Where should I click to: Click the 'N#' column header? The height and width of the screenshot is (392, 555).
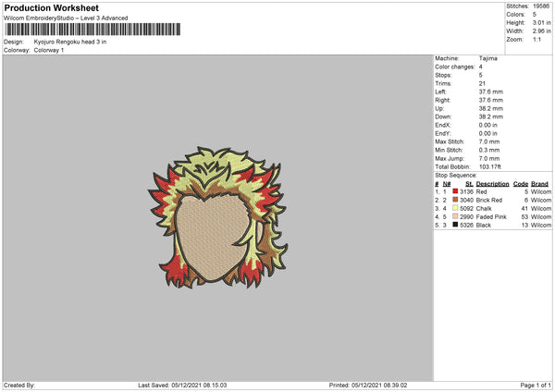click(x=447, y=184)
